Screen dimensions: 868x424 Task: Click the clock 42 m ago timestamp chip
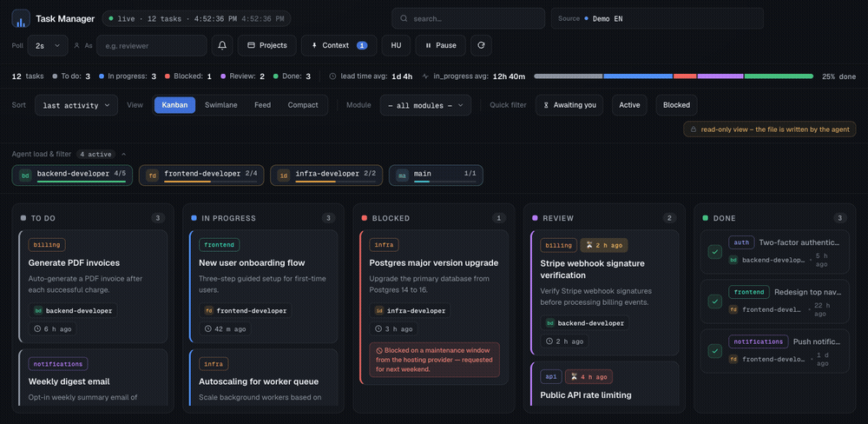coord(225,328)
